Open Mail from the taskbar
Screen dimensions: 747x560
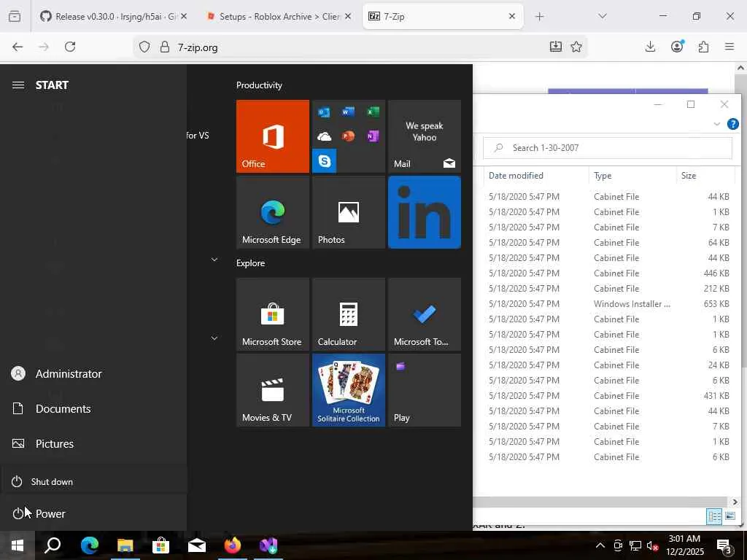coord(197,545)
